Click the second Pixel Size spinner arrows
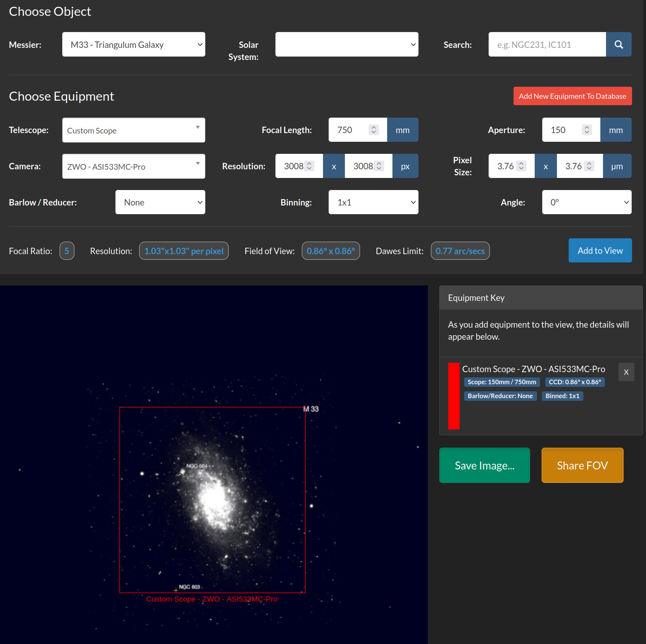This screenshot has width=646, height=644. pyautogui.click(x=589, y=166)
